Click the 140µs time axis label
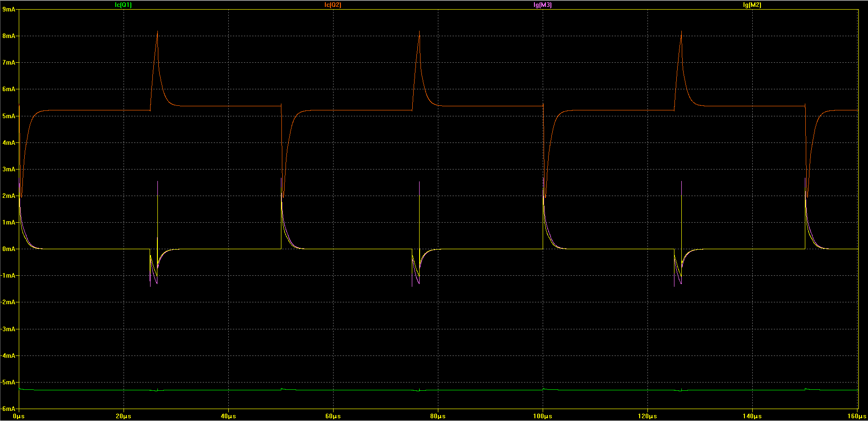 [752, 416]
